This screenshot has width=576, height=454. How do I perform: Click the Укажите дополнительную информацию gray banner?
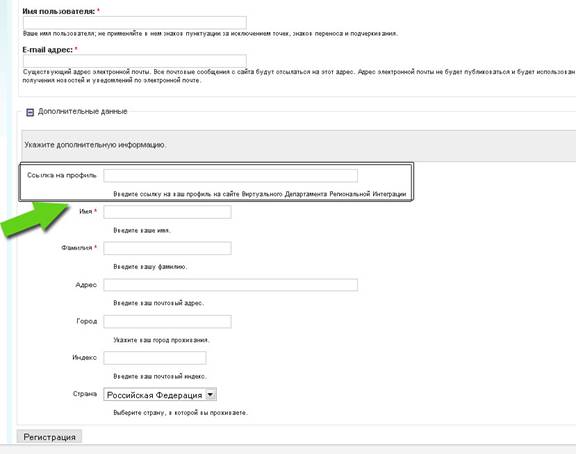(x=298, y=145)
